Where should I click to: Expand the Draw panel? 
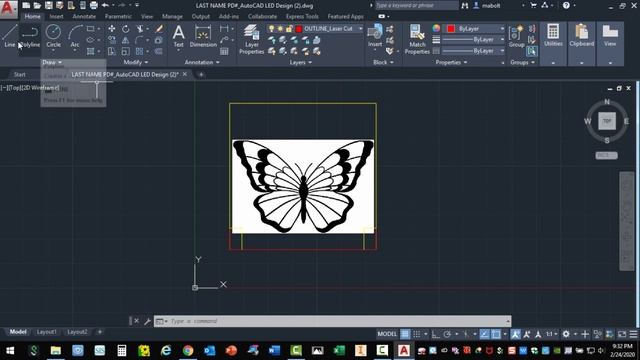click(x=52, y=62)
